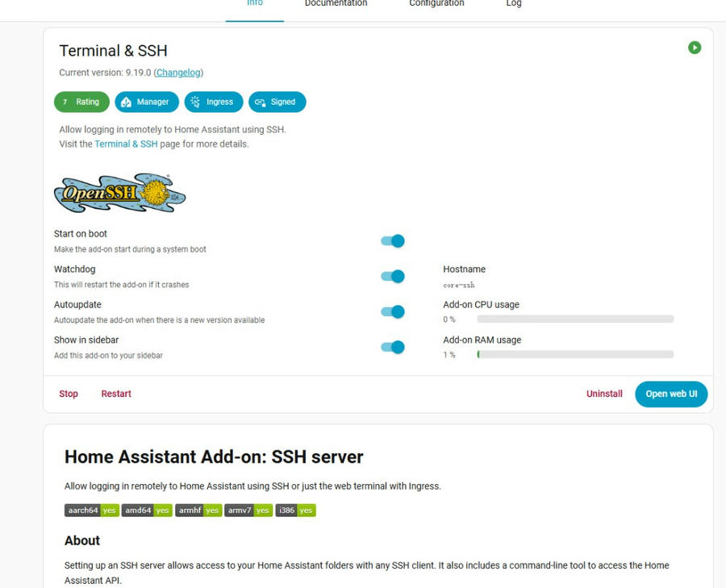Stop the add-on

point(69,394)
